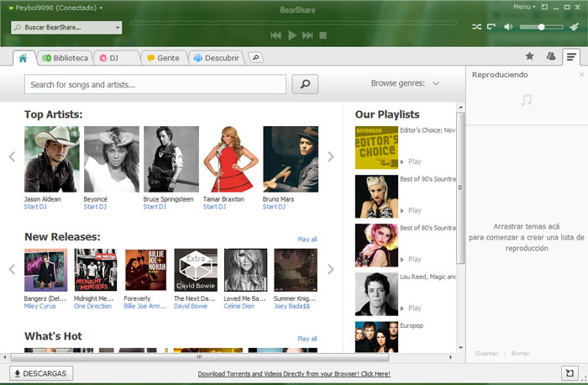
Task: Open the Peybol9090 account dropdown
Action: point(56,8)
